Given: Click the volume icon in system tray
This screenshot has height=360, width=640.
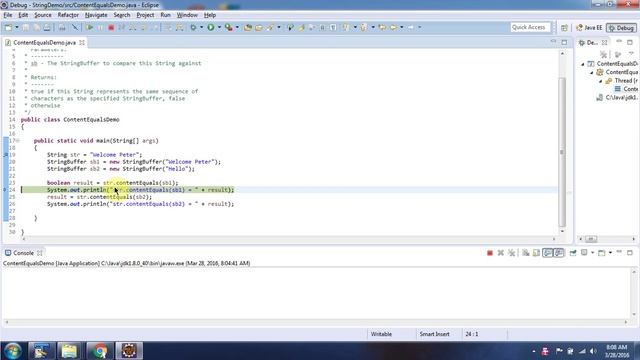Looking at the screenshot, I should pos(593,351).
